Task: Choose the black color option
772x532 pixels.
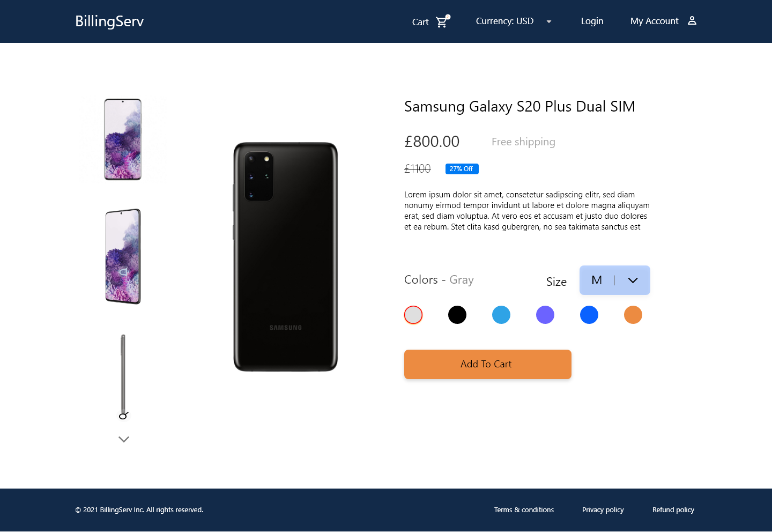Action: click(457, 315)
